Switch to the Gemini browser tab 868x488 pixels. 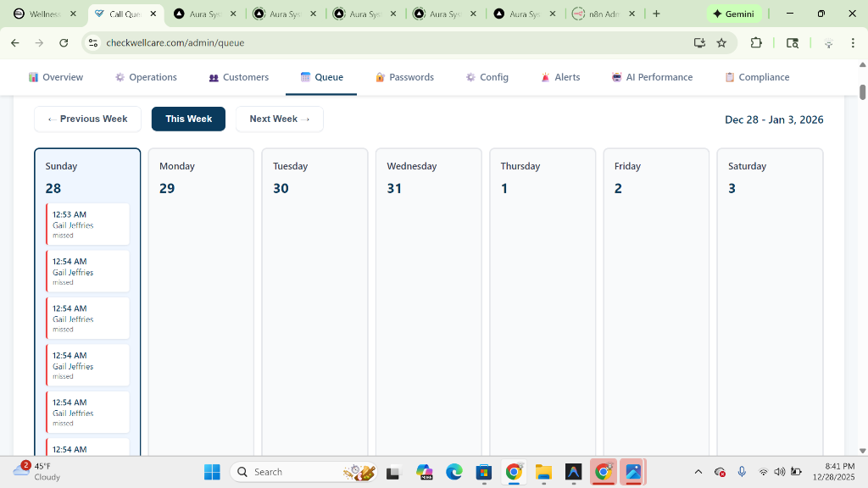734,14
